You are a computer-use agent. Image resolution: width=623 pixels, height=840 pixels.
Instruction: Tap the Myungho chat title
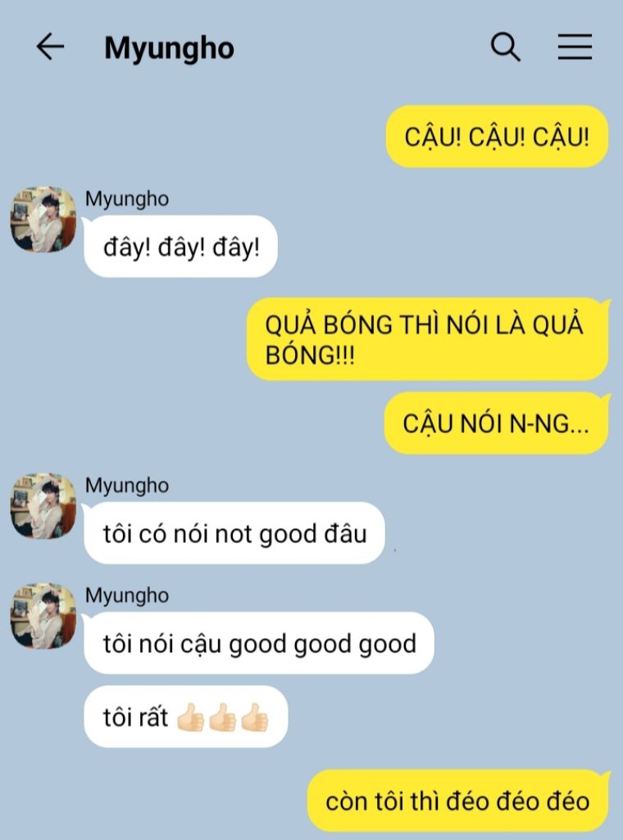(x=169, y=48)
